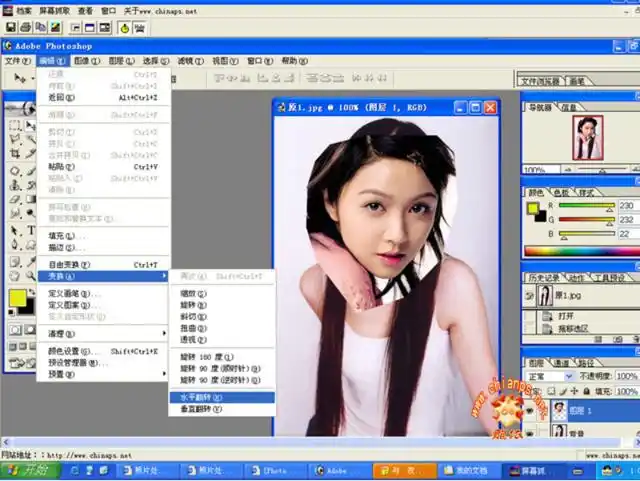Open the 滤镜 menu in menu bar
This screenshot has height=481, width=640.
coord(186,61)
